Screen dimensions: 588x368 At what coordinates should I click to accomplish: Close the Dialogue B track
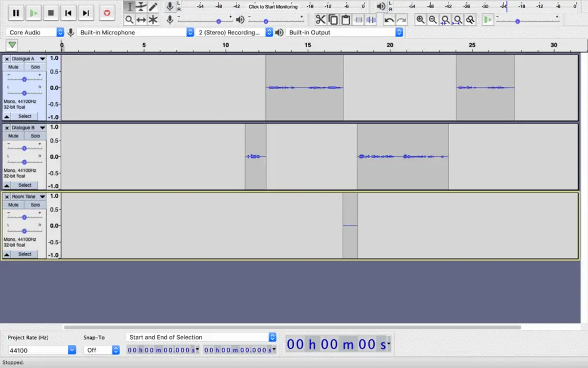[7, 128]
